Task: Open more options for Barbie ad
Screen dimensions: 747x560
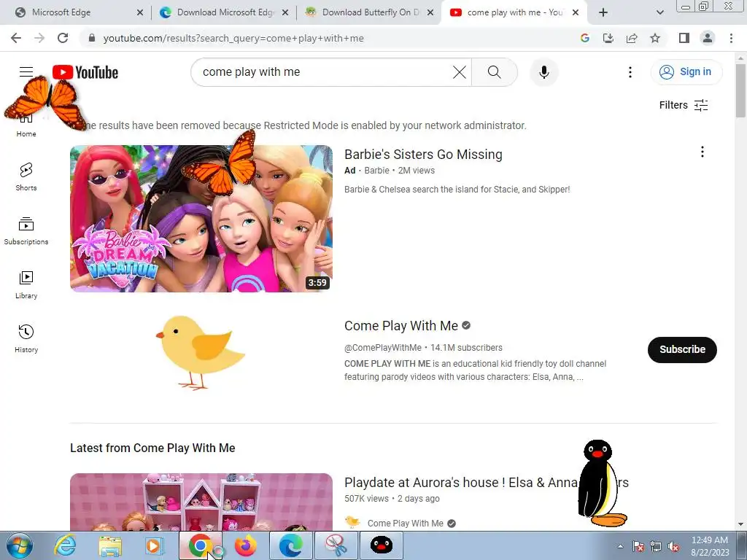Action: (x=702, y=152)
